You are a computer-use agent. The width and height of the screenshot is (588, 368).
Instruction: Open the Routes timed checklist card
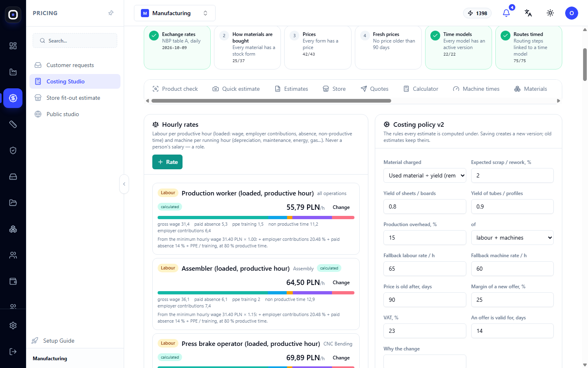click(529, 47)
